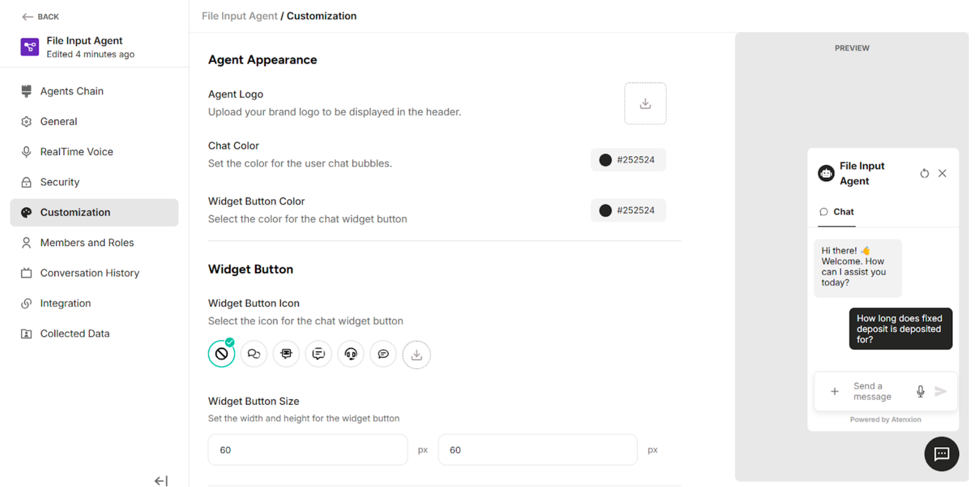Upload a custom widget button icon

[x=416, y=354]
